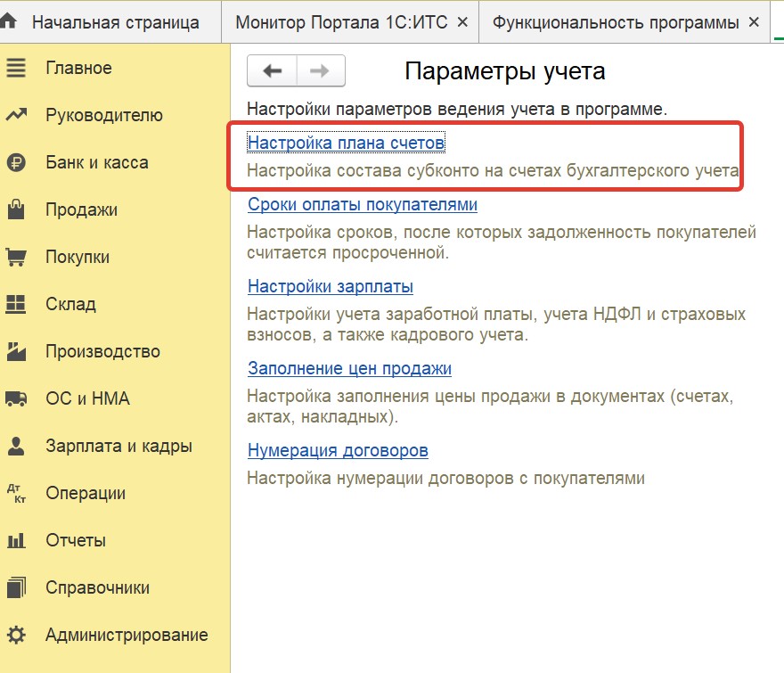Open the Продажи section label
This screenshot has height=673, width=784.
(x=81, y=209)
